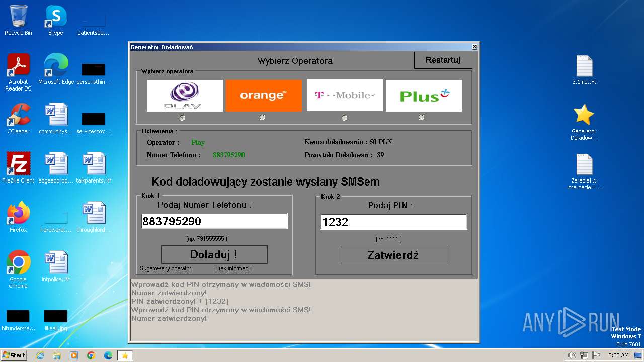
Task: Select edgeapprop... document icon
Action: coord(56,168)
